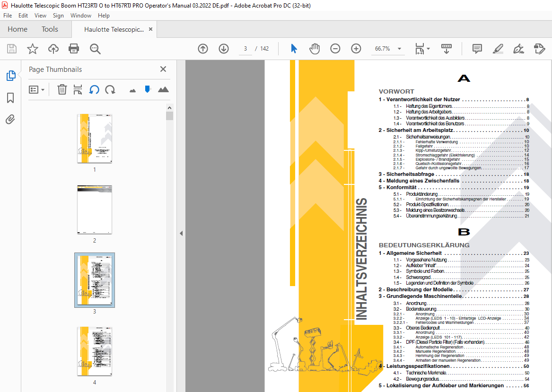Open the Edit menu
Screen dimensions: 552x392
[x=23, y=16]
